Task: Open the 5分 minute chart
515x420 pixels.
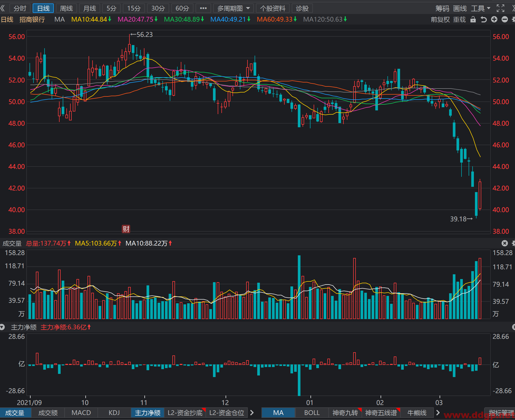Action: (111, 8)
